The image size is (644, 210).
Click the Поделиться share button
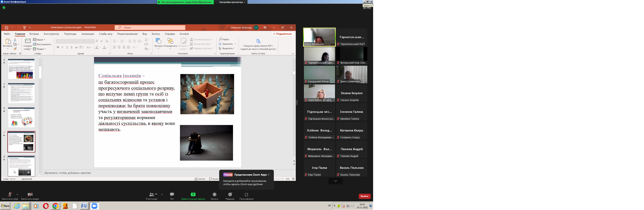pyautogui.click(x=283, y=34)
